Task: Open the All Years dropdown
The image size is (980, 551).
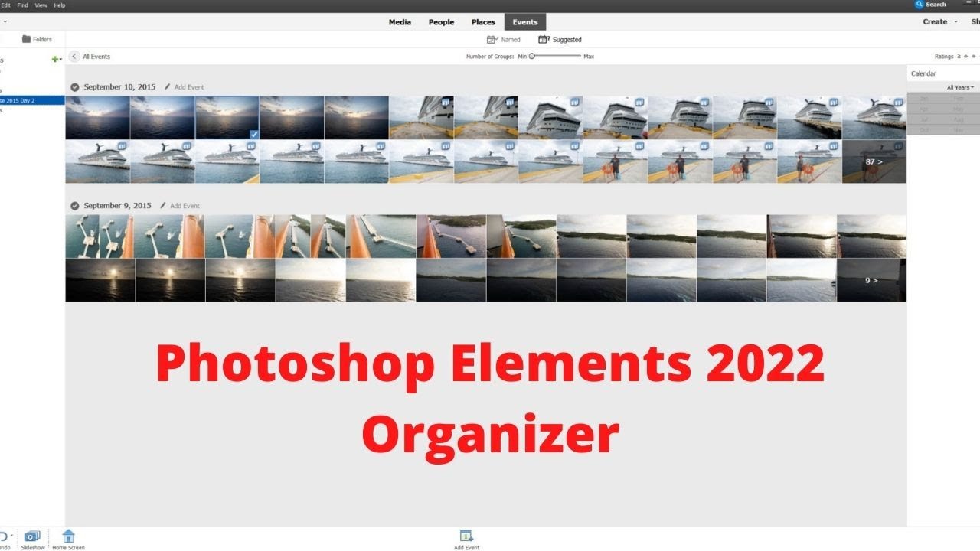Action: pyautogui.click(x=960, y=88)
